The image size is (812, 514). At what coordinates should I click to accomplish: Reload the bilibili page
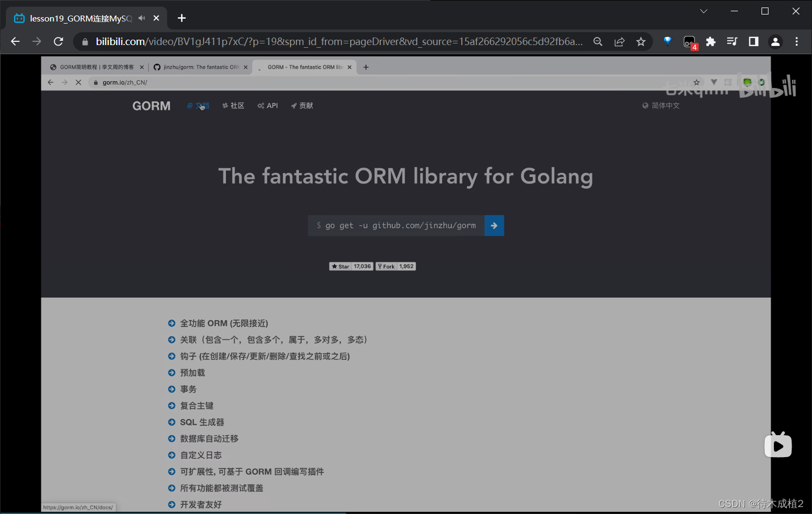tap(59, 41)
